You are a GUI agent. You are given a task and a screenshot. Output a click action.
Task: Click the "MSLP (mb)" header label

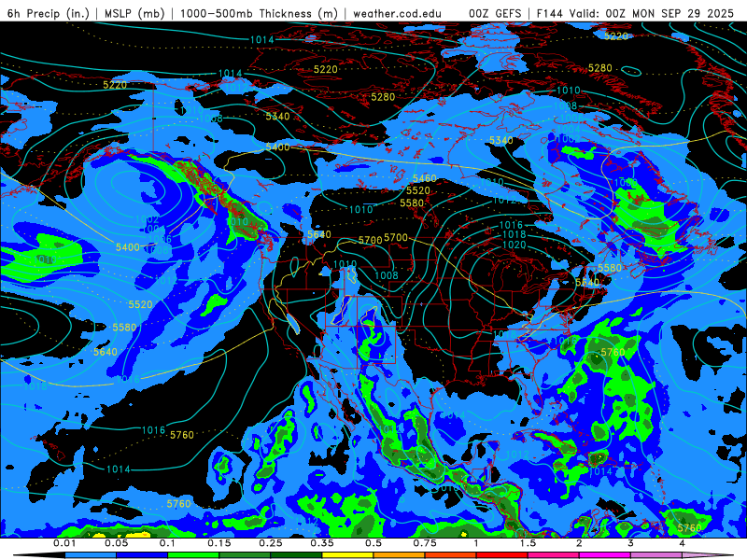[x=134, y=13]
